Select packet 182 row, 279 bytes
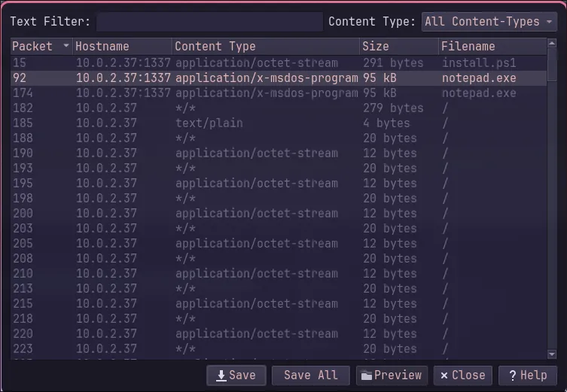The image size is (567, 392). (279, 108)
